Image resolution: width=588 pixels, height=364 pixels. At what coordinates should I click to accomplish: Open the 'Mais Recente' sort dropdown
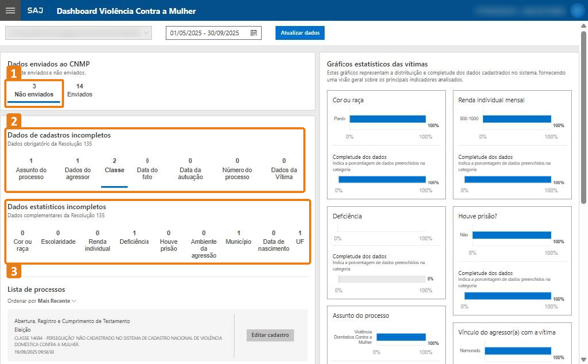pyautogui.click(x=57, y=301)
